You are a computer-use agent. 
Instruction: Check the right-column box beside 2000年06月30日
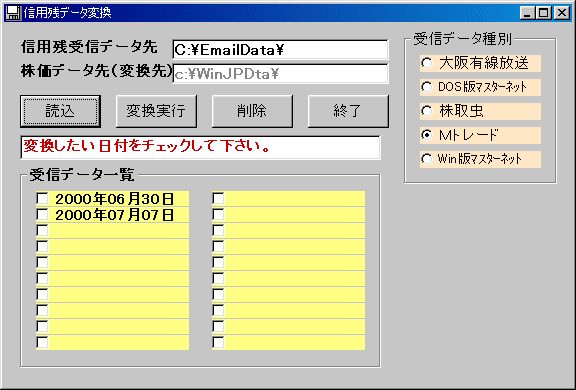click(x=218, y=199)
